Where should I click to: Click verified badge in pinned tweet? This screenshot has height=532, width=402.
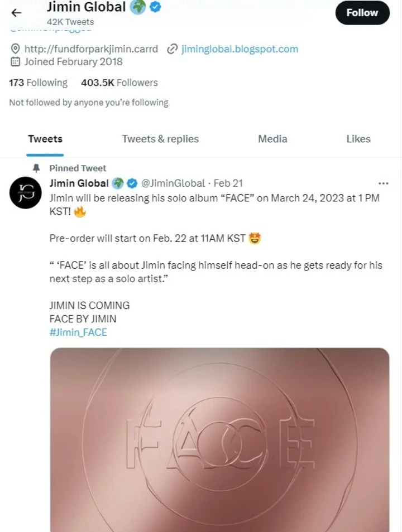(132, 183)
